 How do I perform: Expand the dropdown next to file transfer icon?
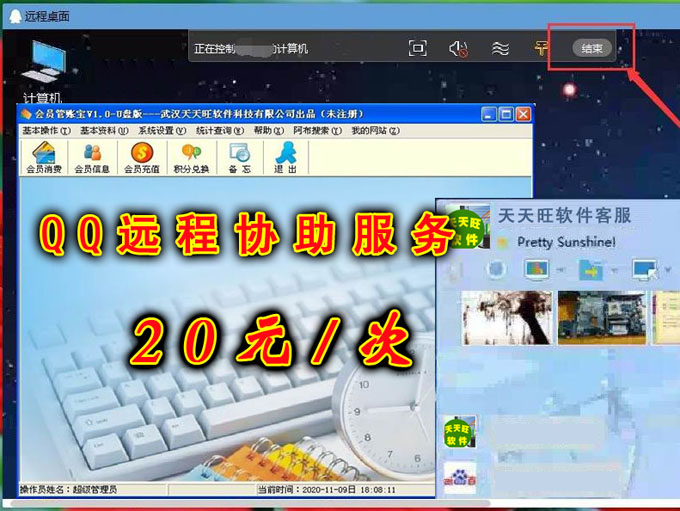pos(615,270)
